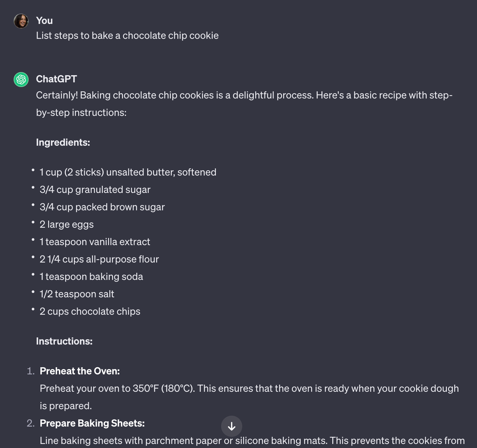Select the Prepare Baking Sheets step title

92,423
